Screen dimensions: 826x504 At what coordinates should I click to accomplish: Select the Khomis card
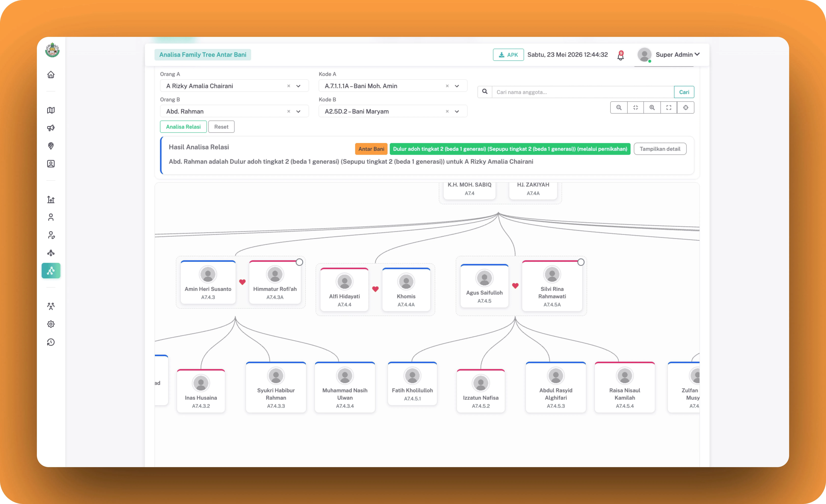pyautogui.click(x=406, y=290)
